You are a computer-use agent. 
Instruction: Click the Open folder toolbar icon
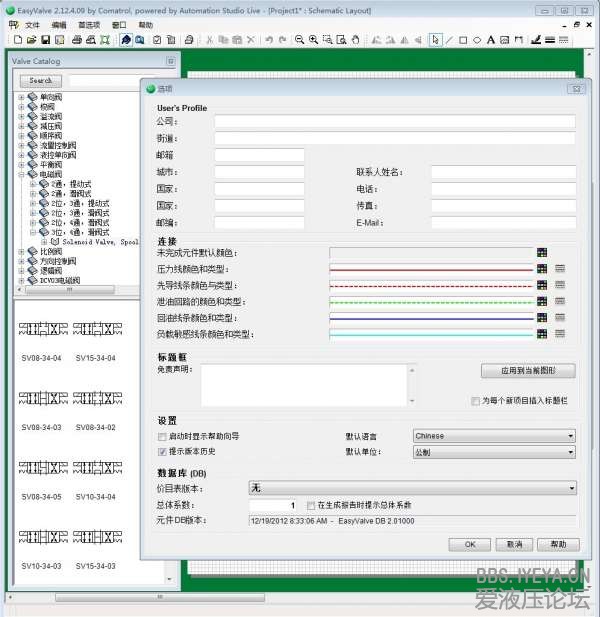pos(32,40)
